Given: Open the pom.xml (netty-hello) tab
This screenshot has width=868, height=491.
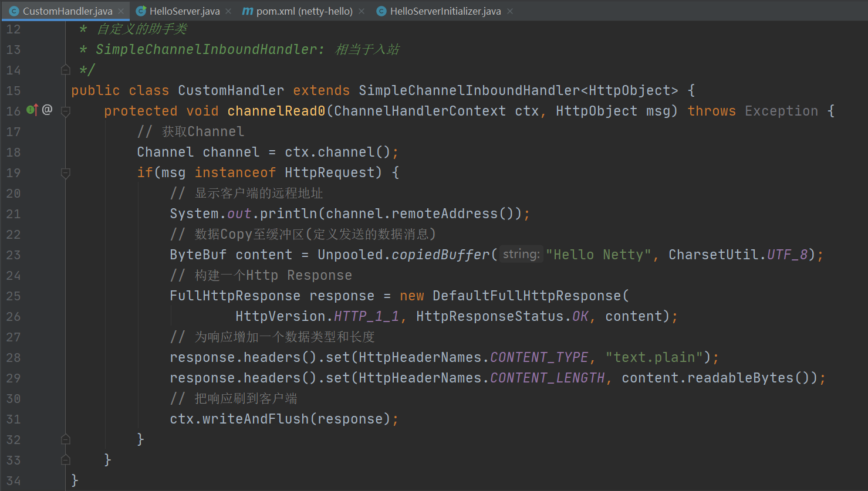Looking at the screenshot, I should pyautogui.click(x=304, y=11).
